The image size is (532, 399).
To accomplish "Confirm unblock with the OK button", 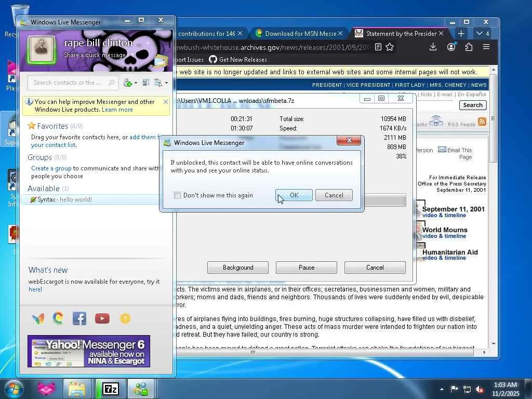I will pos(294,195).
